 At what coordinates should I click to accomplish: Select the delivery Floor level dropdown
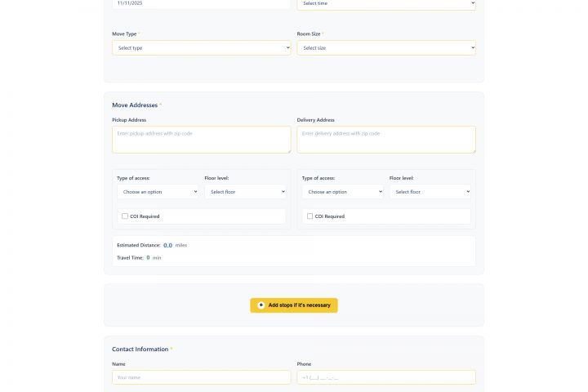(430, 192)
